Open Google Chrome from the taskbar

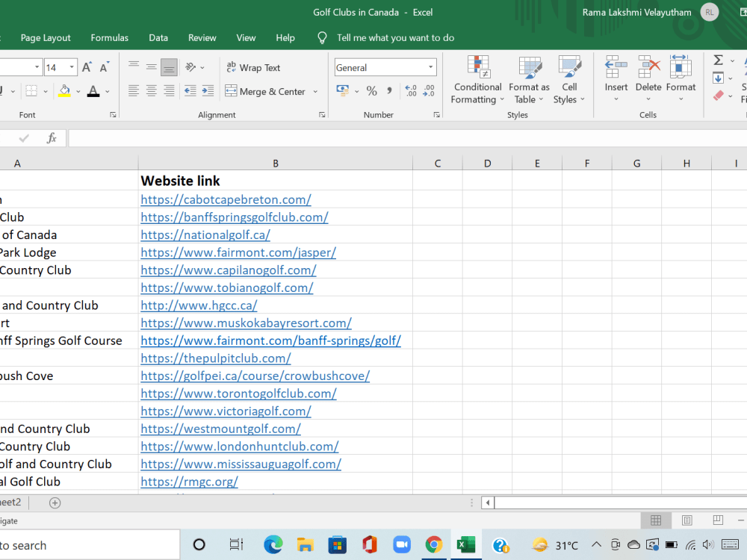pyautogui.click(x=433, y=544)
